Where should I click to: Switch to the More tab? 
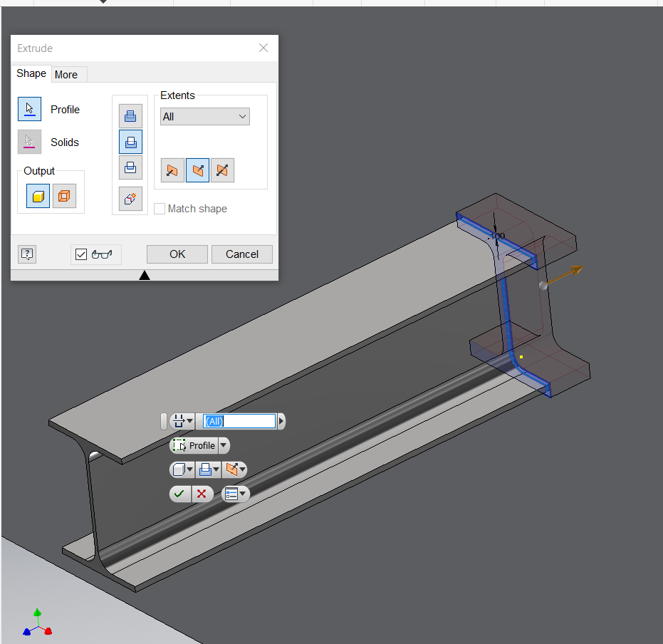[68, 74]
